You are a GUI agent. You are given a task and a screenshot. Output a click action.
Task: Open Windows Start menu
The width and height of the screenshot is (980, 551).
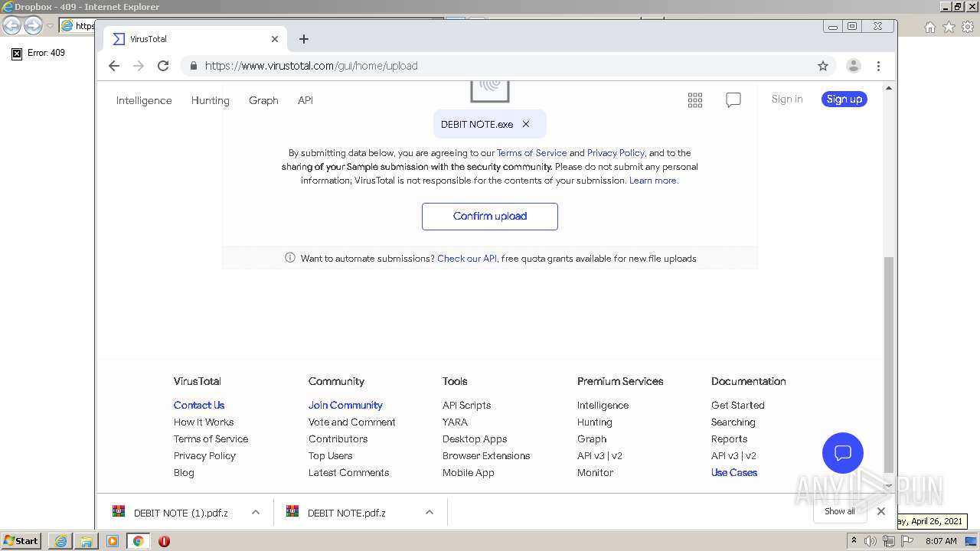pyautogui.click(x=21, y=541)
